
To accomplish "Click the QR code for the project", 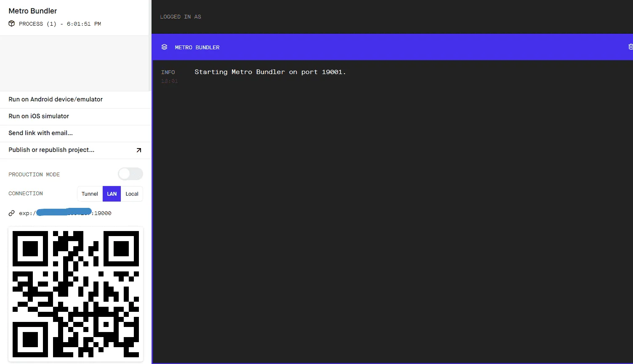I will (x=76, y=294).
